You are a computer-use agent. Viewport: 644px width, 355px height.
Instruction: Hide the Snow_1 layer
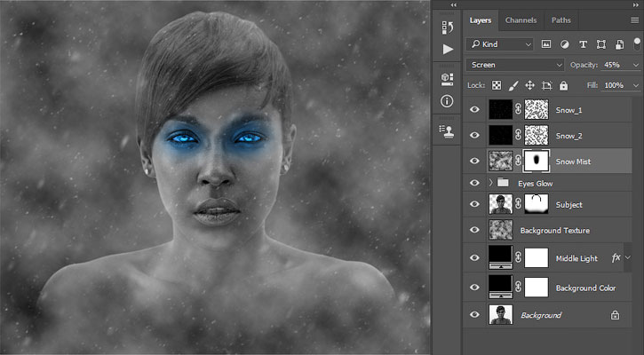474,109
